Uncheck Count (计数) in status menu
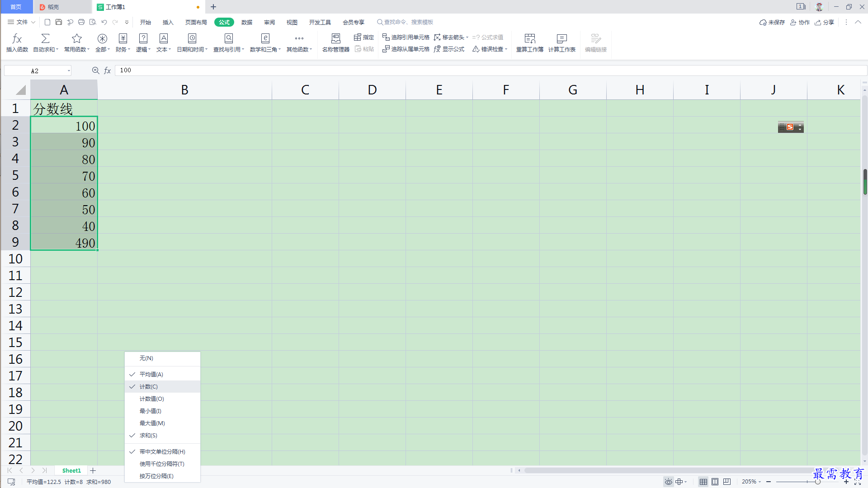The image size is (868, 488). (x=162, y=386)
